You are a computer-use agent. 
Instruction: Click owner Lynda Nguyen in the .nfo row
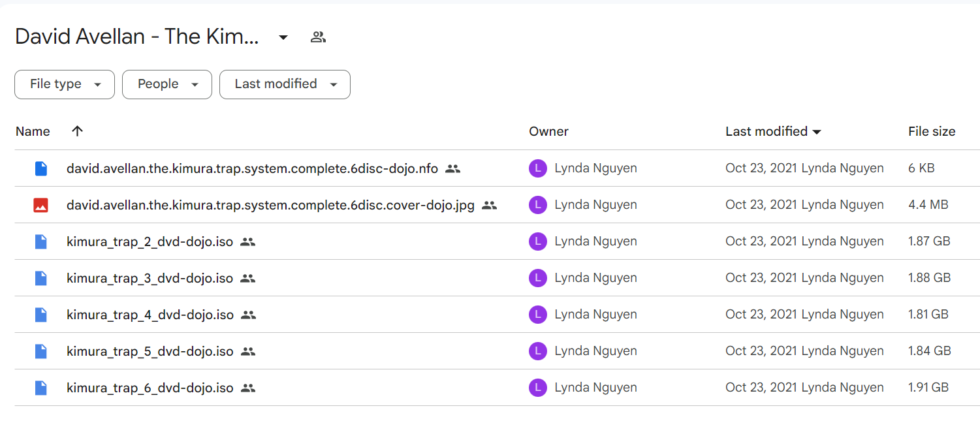point(595,168)
